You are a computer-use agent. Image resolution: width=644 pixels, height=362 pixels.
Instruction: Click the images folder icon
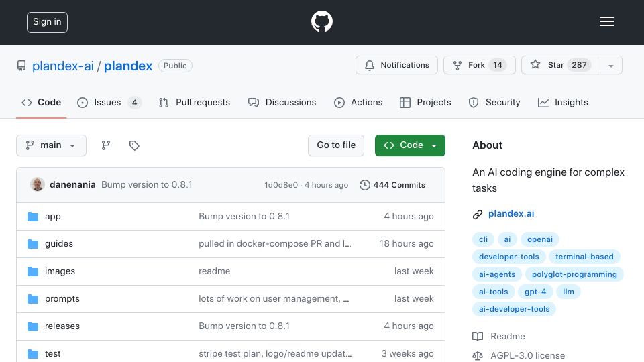(x=33, y=271)
